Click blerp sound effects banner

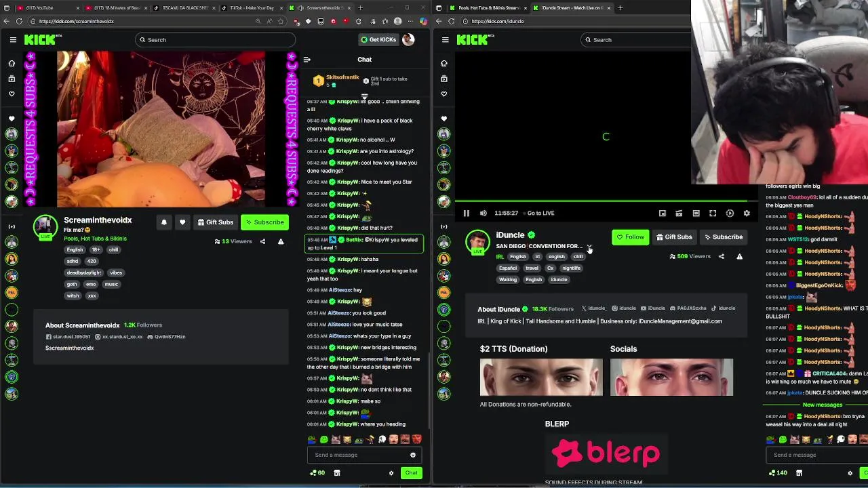tap(606, 453)
